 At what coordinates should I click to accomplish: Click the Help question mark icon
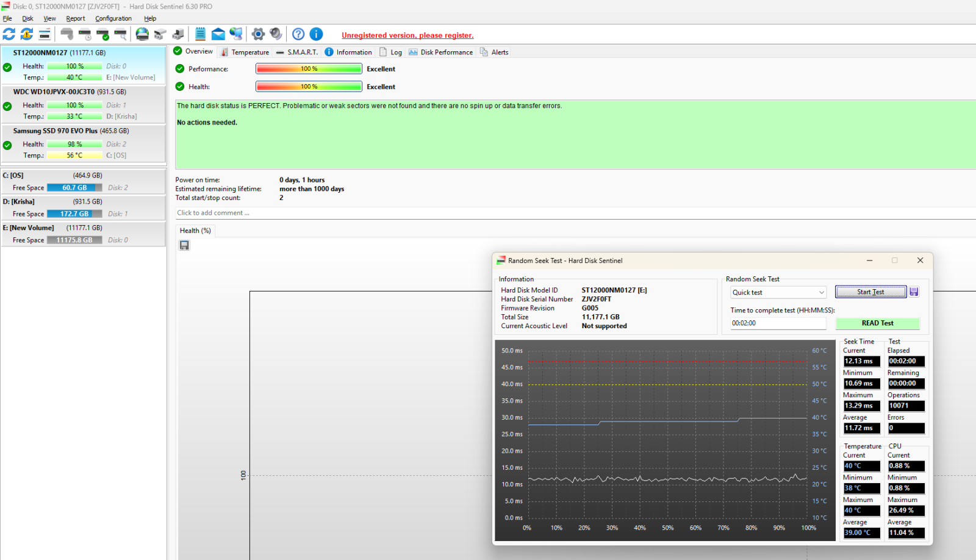[x=298, y=34]
